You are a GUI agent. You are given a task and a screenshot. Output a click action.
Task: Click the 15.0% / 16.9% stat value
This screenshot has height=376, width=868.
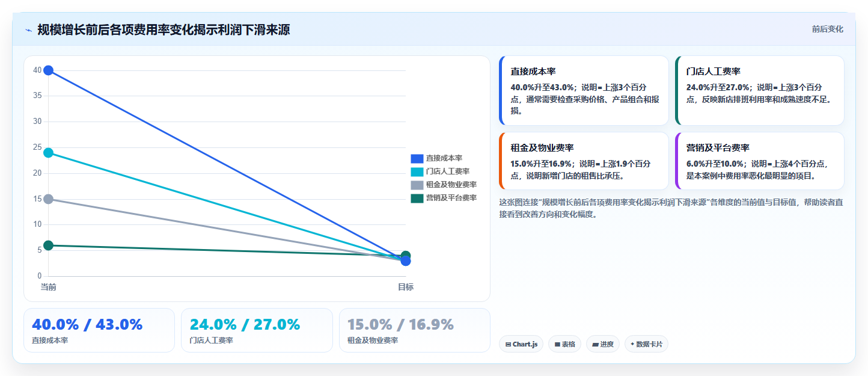point(400,325)
